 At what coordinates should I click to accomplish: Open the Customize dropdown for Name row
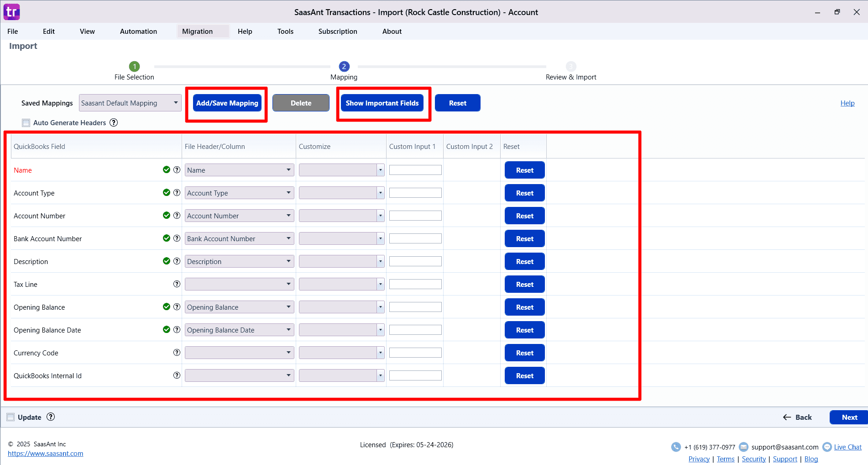tap(341, 170)
